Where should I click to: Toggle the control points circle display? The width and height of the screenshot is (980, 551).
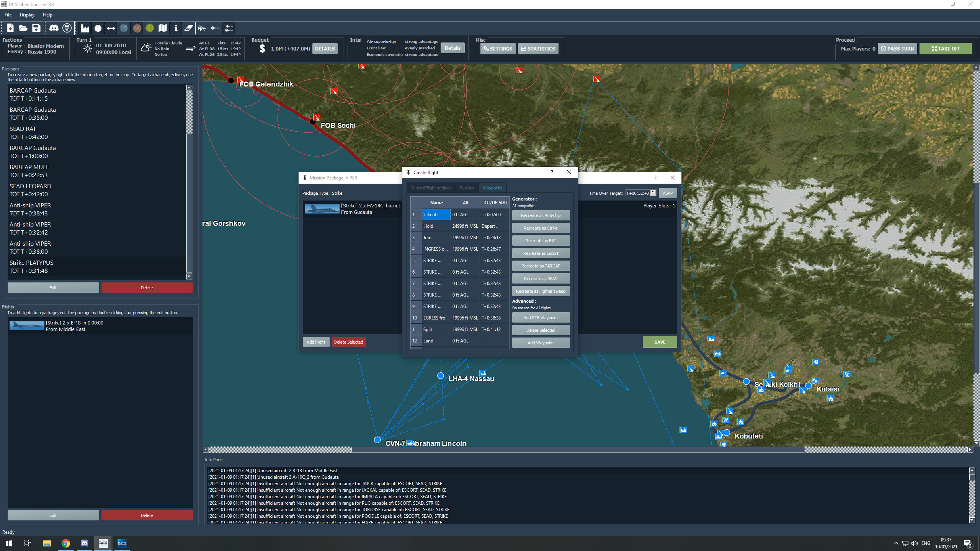pos(98,28)
